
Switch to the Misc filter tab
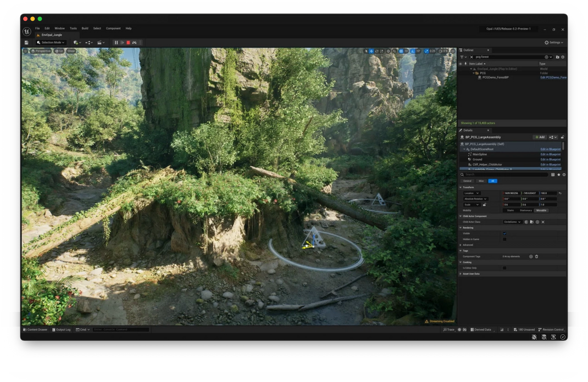click(x=481, y=181)
